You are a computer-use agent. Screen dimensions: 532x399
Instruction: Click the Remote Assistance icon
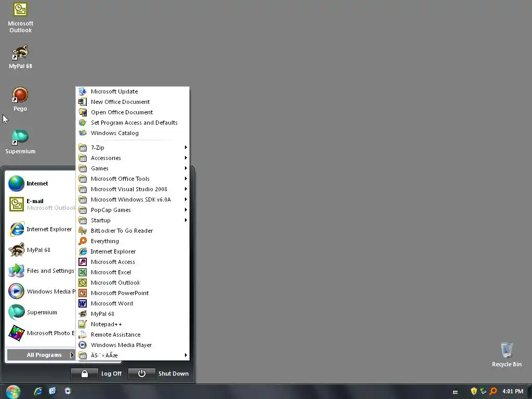[x=83, y=335]
